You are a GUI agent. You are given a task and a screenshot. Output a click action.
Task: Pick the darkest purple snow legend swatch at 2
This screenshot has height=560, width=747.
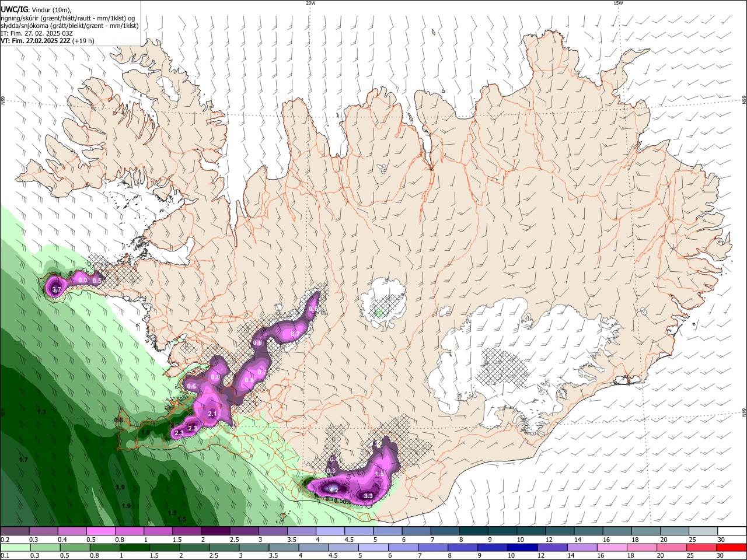coord(215,531)
